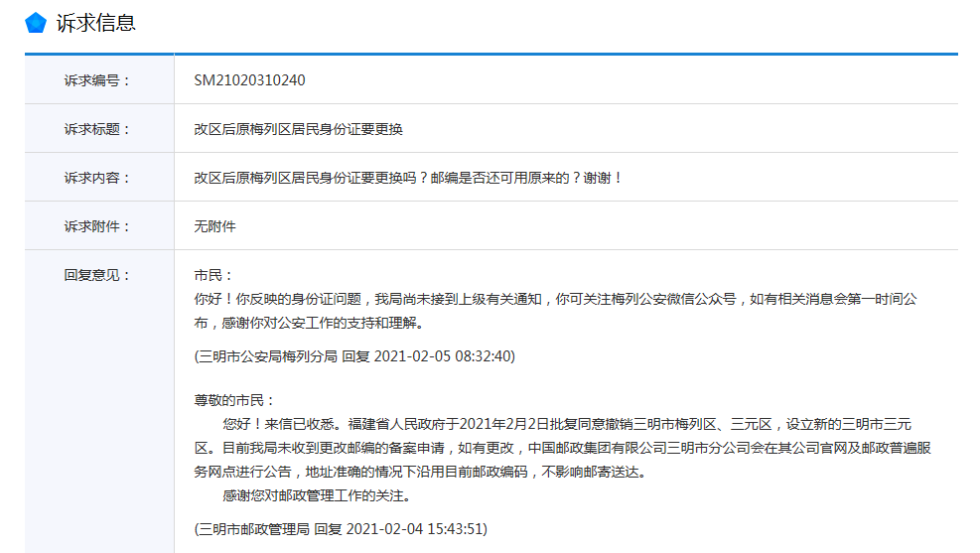Select the request number SM21020310240
980x553 pixels.
(x=249, y=80)
